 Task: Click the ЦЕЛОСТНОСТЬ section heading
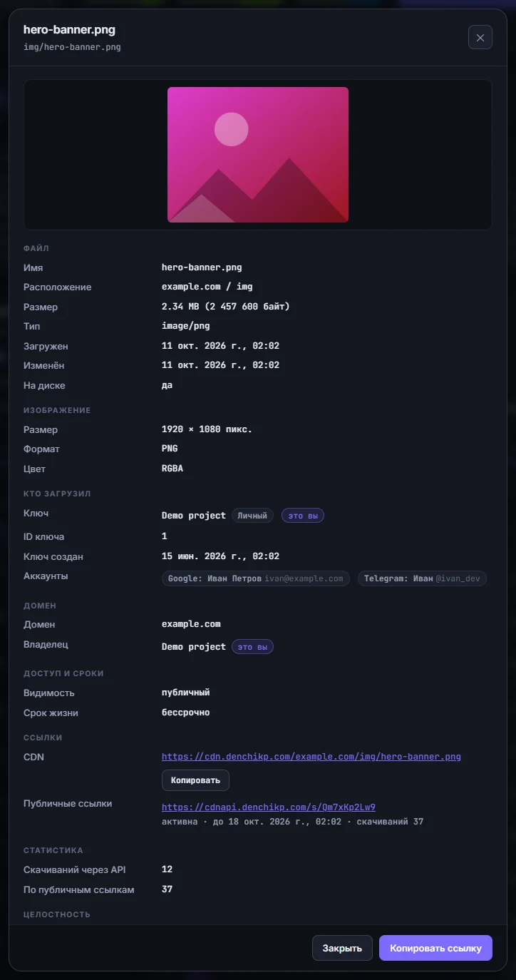pos(57,914)
